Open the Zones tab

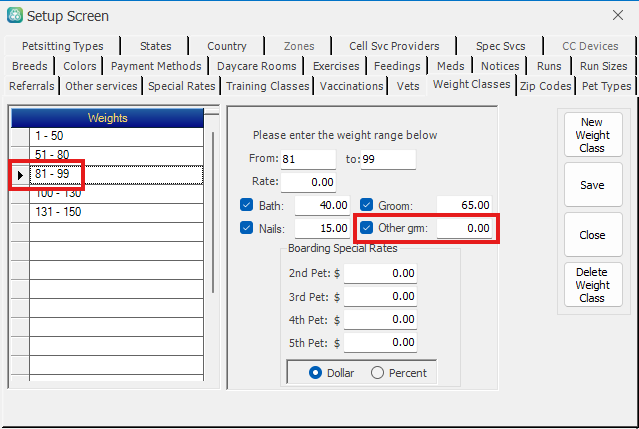point(299,46)
